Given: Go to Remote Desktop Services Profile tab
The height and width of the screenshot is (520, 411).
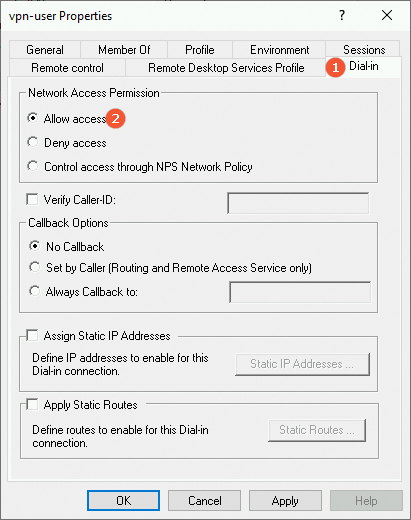Looking at the screenshot, I should tap(226, 68).
